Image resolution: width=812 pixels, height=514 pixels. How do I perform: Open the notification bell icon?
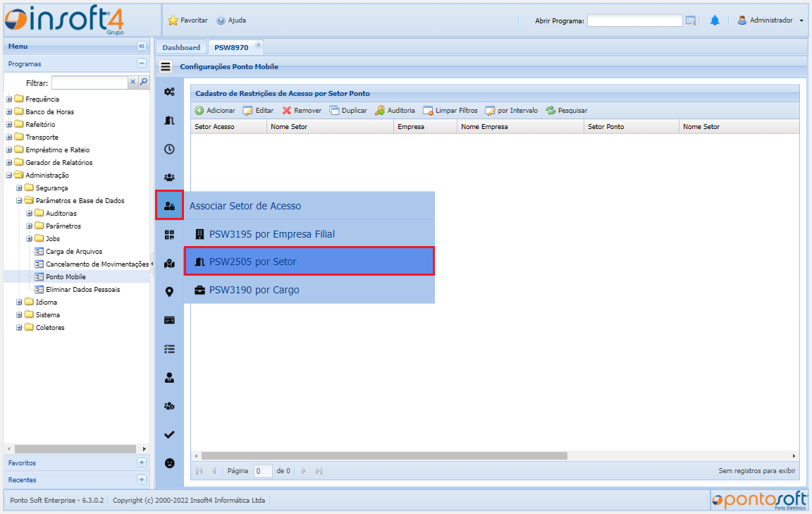pos(715,20)
